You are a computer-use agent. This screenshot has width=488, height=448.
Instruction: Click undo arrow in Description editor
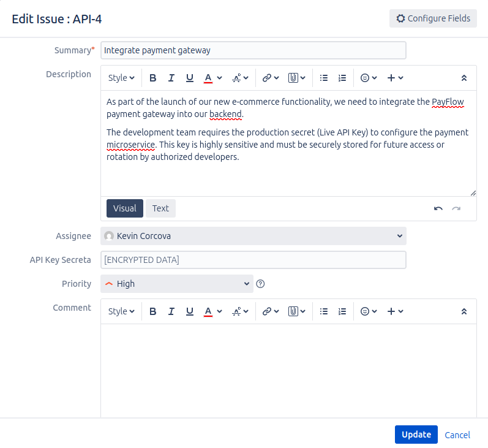(438, 208)
